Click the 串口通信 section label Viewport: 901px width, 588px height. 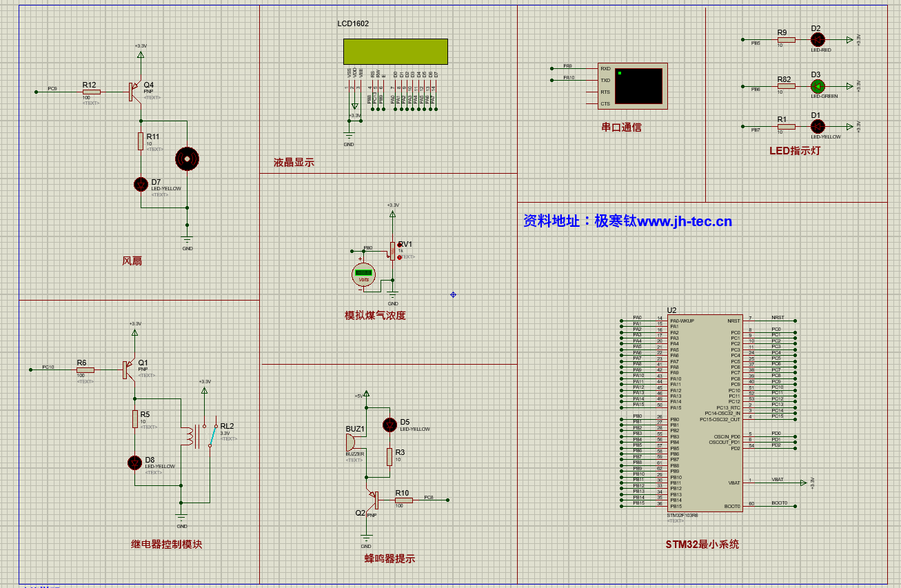coord(621,128)
